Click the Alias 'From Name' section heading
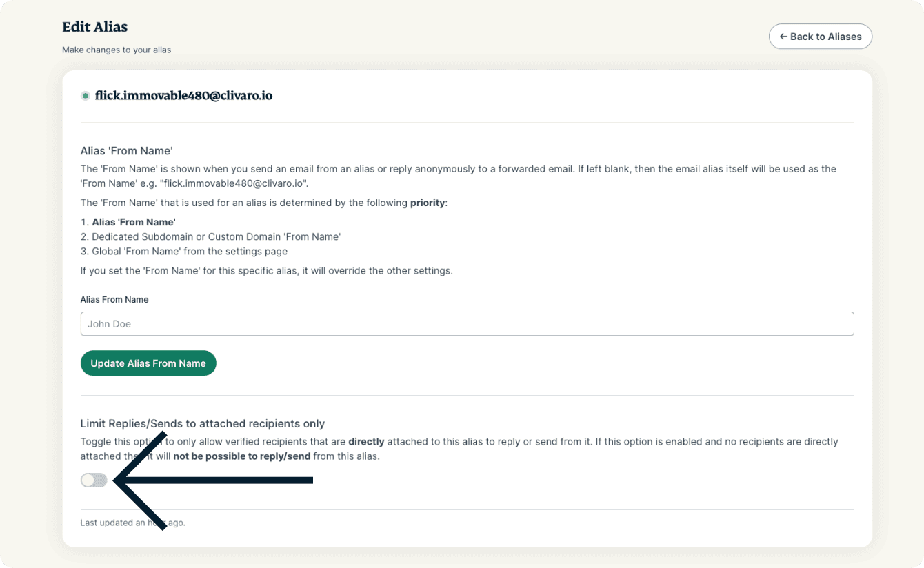The height and width of the screenshot is (568, 924). pos(125,151)
